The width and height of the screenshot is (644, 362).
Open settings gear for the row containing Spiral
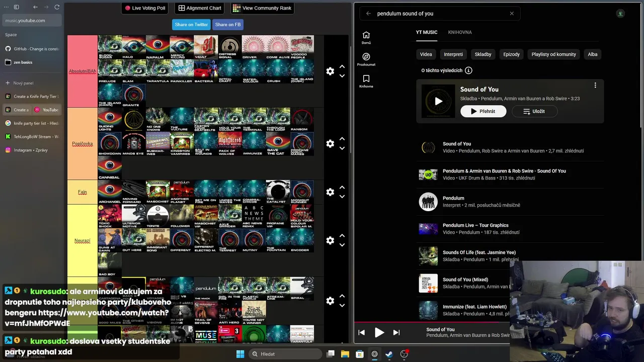coord(330,301)
